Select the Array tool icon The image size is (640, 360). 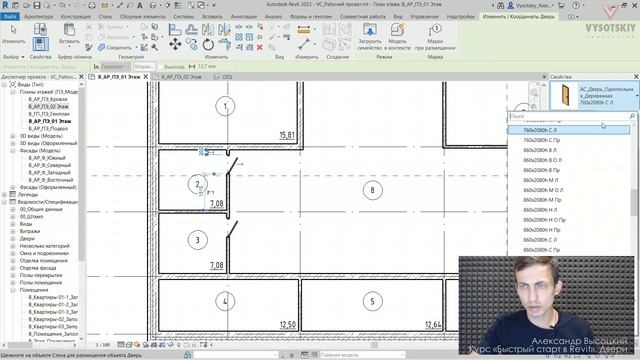coord(239,37)
